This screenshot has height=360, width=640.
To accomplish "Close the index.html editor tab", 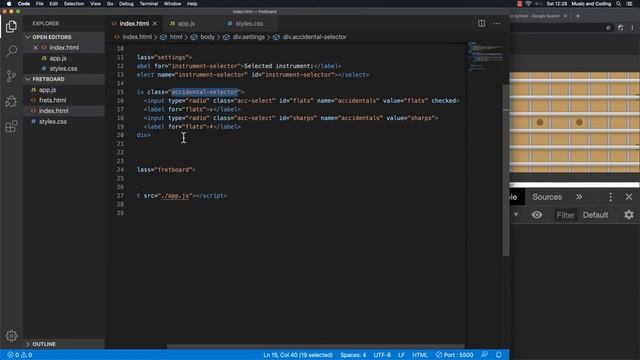I will coord(155,24).
